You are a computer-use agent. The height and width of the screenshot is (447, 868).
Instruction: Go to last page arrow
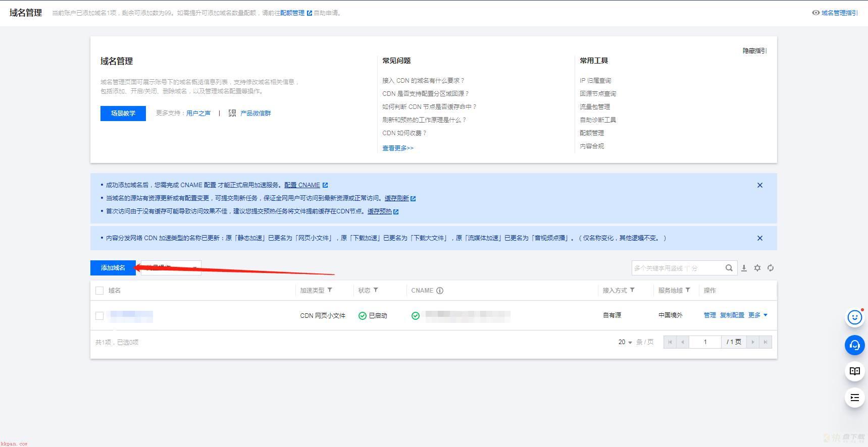(765, 342)
